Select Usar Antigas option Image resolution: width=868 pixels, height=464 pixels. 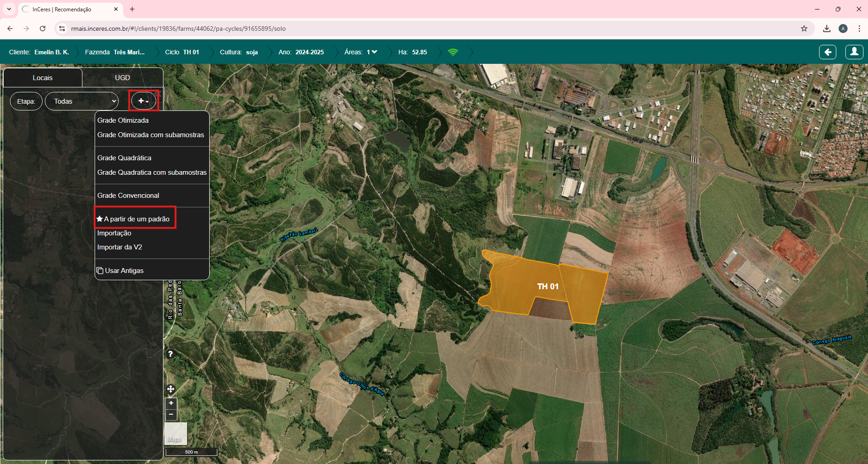coord(120,271)
